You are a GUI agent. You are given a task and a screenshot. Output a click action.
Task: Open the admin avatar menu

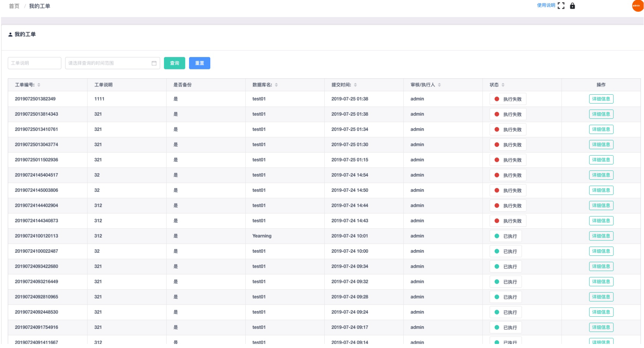point(637,6)
